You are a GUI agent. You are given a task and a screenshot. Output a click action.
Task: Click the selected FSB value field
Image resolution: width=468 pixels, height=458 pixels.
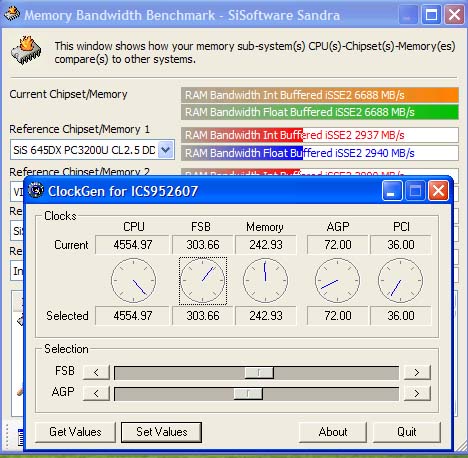[x=203, y=316]
